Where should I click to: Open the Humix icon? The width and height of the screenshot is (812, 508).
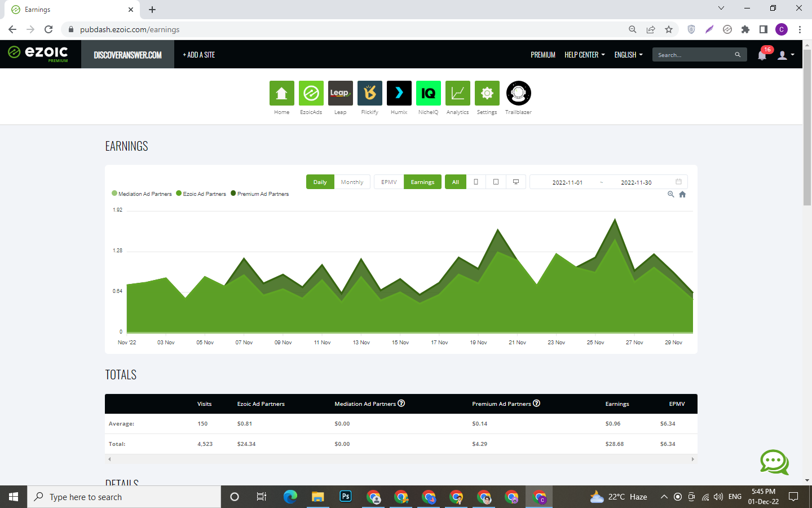pyautogui.click(x=399, y=93)
